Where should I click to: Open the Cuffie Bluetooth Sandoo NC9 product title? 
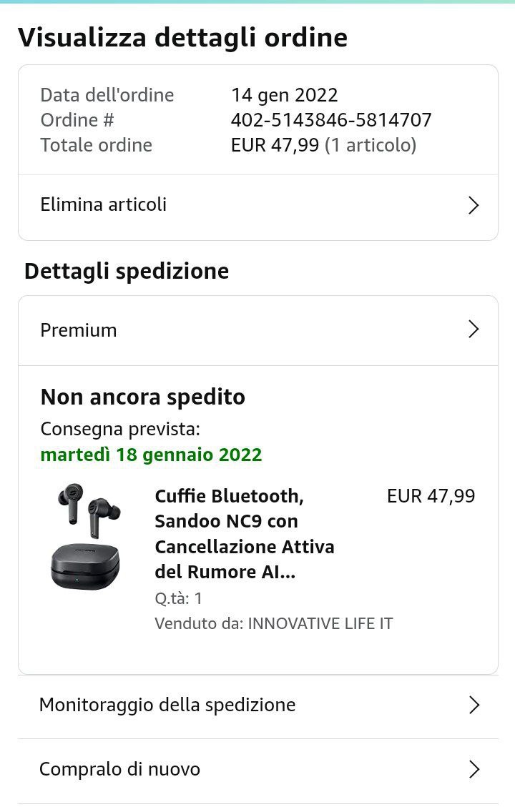pos(245,534)
